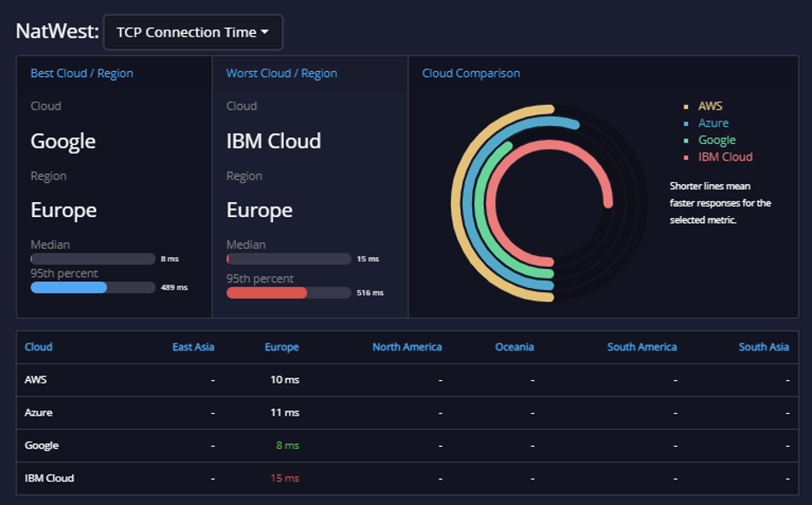Select AWS label in chart legend

pyautogui.click(x=710, y=106)
